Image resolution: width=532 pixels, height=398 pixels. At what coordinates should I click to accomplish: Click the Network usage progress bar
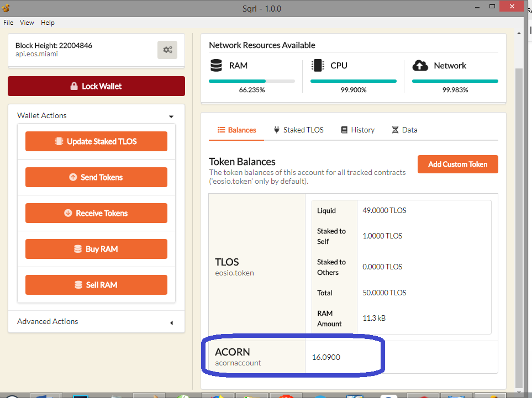455,81
